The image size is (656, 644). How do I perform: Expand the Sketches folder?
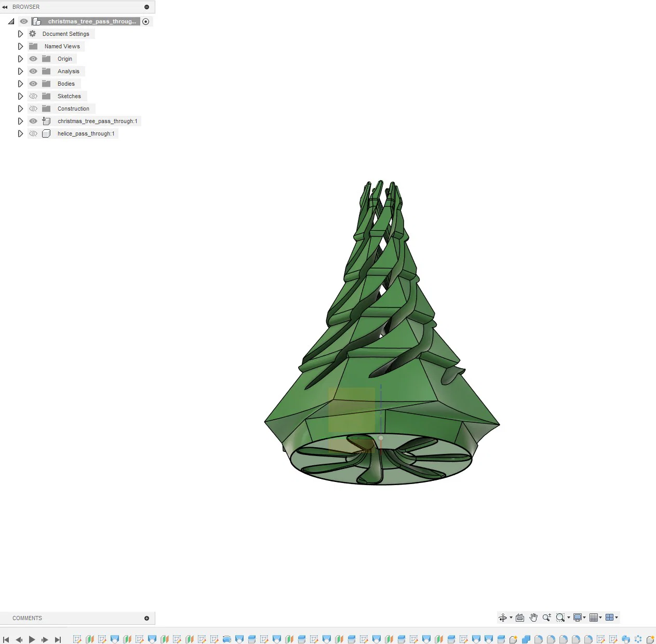[20, 96]
